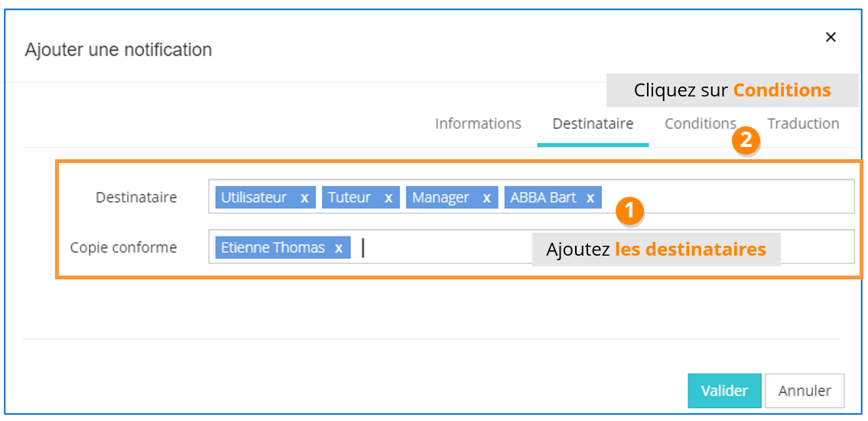Delete the Manager tag via its x
This screenshot has height=421, width=868.
coord(486,198)
